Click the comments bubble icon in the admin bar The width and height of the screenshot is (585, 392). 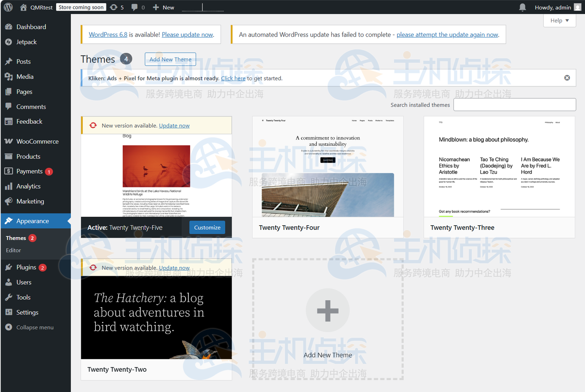tap(134, 7)
